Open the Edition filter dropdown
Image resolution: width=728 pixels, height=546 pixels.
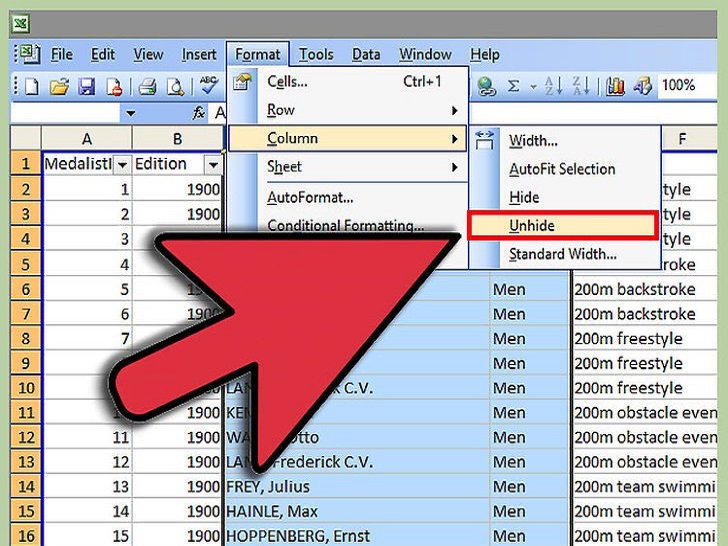click(x=213, y=165)
